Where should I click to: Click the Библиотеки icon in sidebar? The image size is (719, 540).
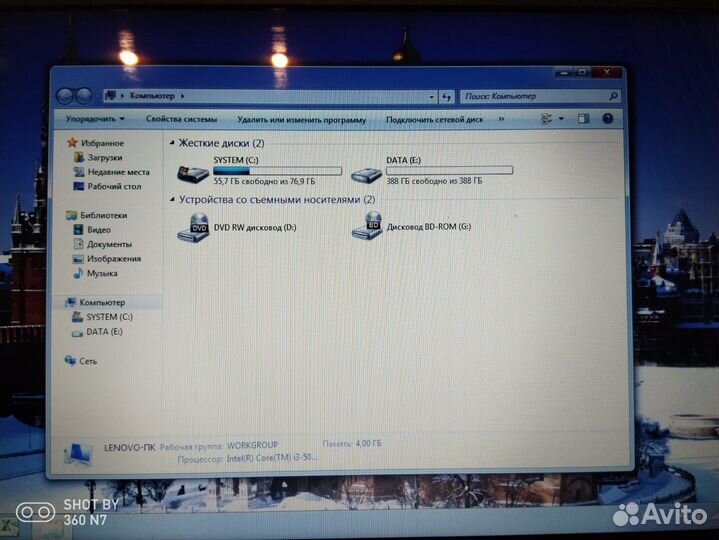click(72, 215)
